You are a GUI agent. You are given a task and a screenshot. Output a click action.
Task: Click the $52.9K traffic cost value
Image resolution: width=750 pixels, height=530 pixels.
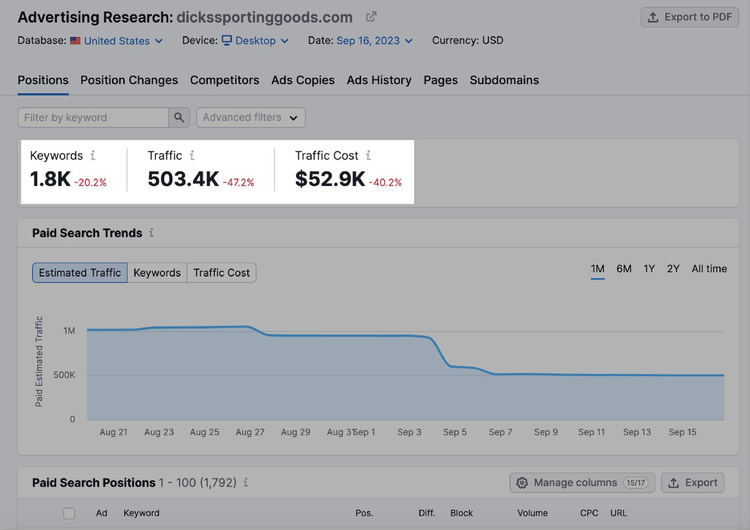point(330,179)
